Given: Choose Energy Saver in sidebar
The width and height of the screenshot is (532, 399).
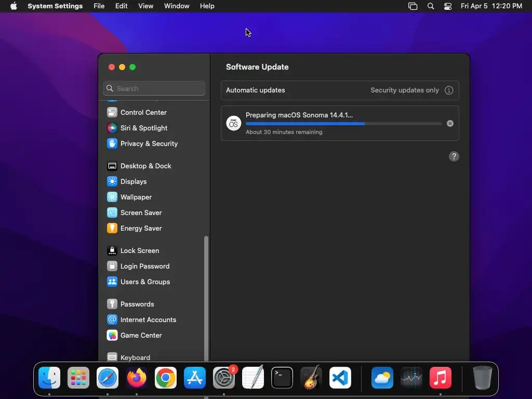Looking at the screenshot, I should click(x=135, y=229).
